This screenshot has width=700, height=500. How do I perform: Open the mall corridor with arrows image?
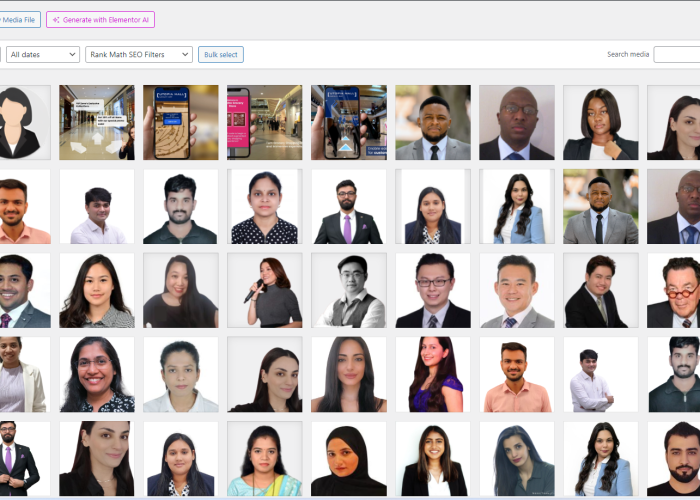[x=97, y=122]
